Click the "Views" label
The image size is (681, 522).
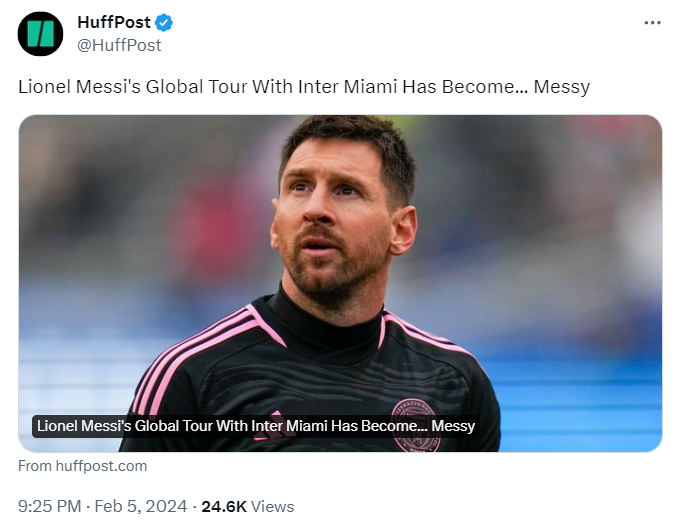tap(272, 507)
